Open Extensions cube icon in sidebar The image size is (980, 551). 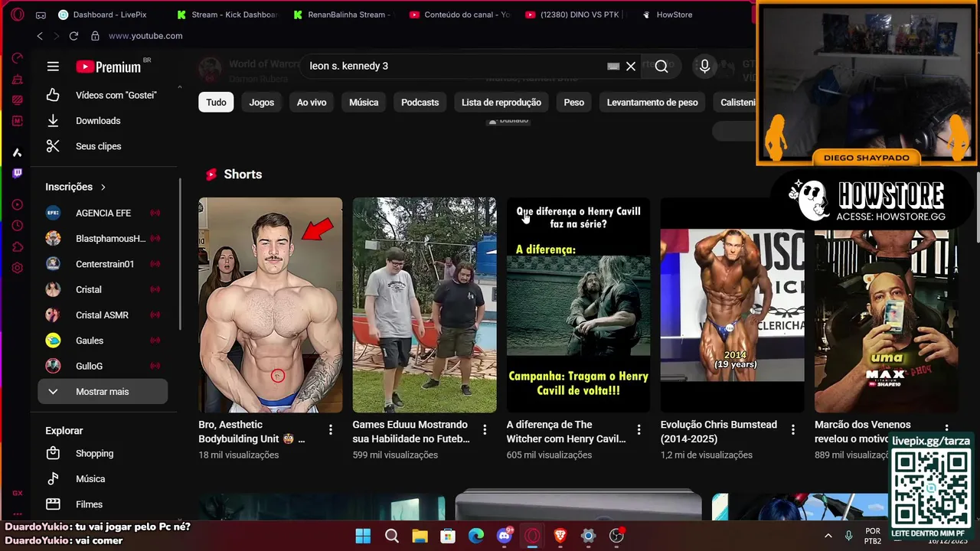pos(17,246)
